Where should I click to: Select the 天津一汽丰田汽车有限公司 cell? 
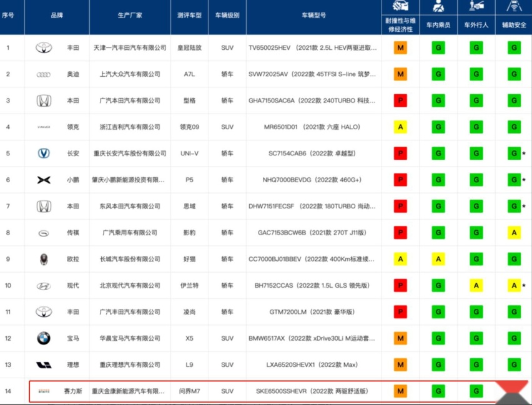pos(130,48)
